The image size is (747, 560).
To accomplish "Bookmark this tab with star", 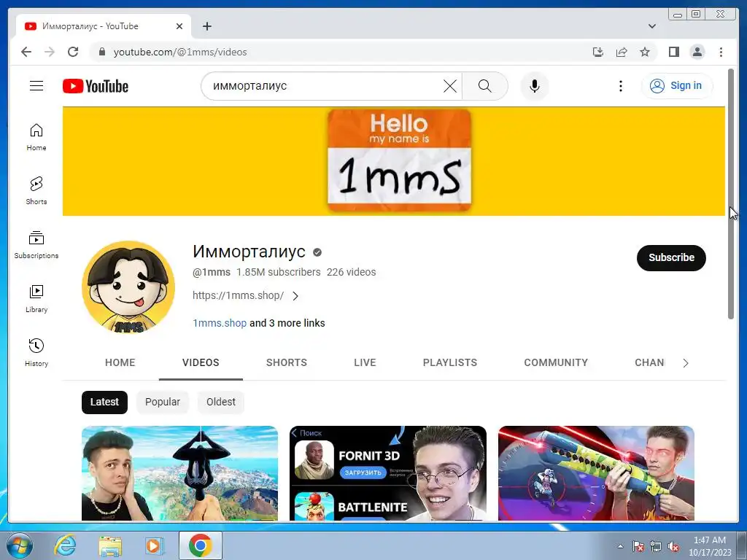I will (645, 52).
